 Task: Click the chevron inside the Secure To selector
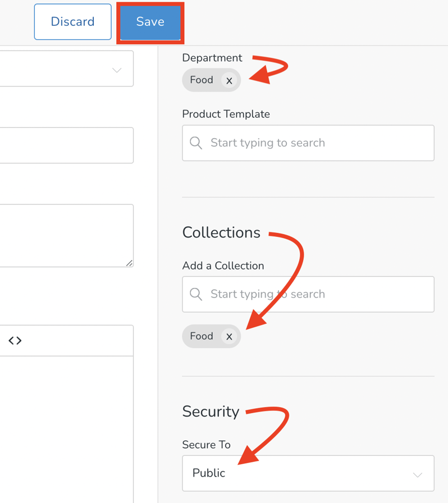[418, 473]
